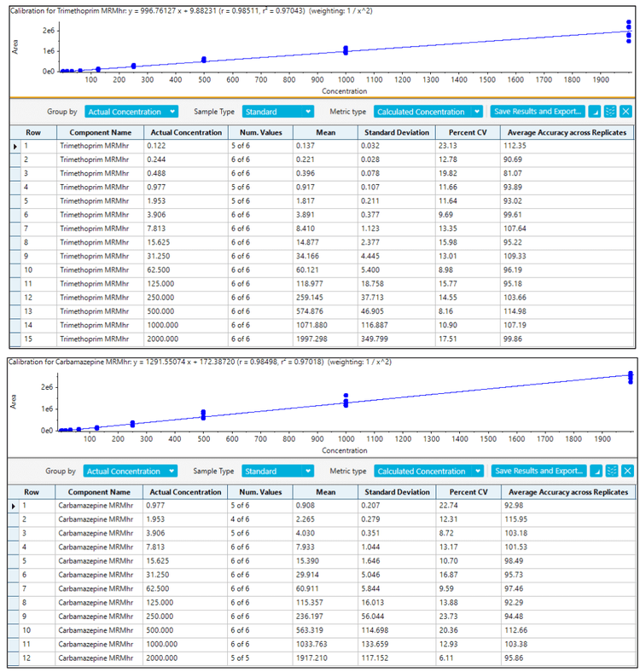Sort Trimethoprim table by Percent CV header
This screenshot has width=640, height=672.
point(466,133)
